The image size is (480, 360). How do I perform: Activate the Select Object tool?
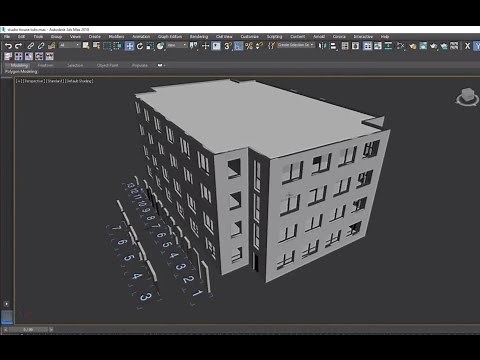pos(86,46)
